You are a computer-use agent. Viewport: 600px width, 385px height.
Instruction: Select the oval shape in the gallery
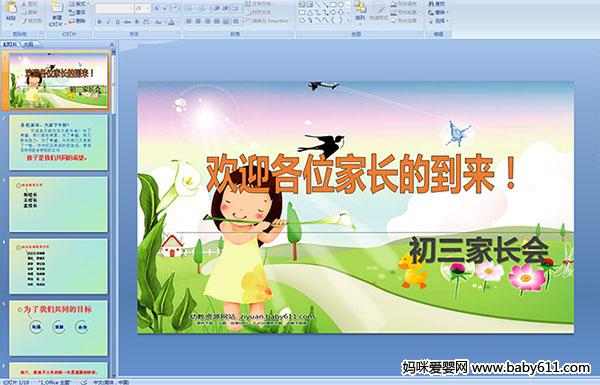pyautogui.click(x=341, y=5)
